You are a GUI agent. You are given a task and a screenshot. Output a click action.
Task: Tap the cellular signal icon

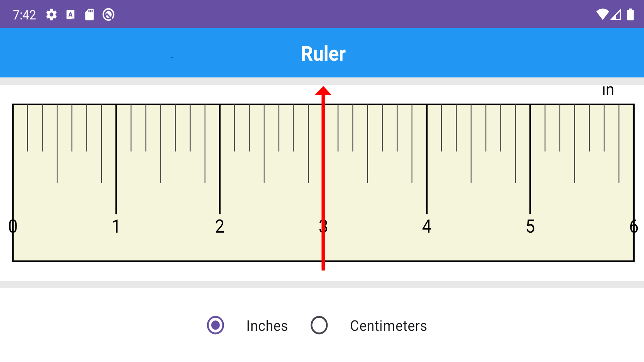616,15
